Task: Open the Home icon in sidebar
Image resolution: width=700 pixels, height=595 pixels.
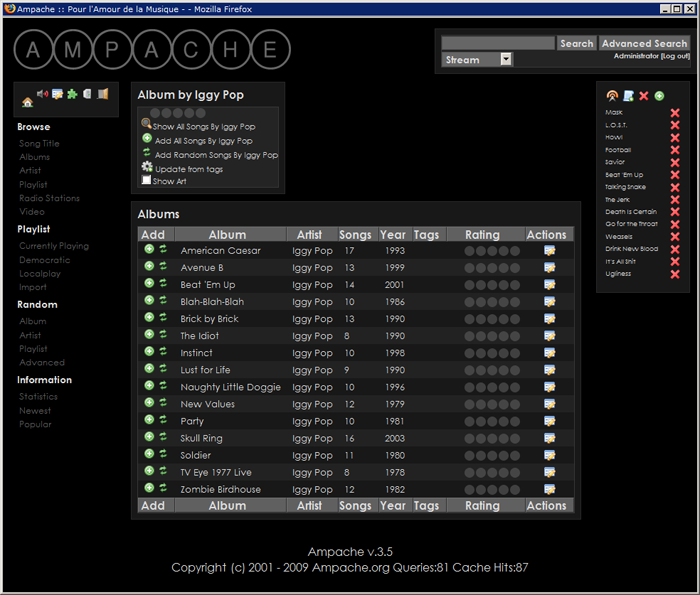Action: pyautogui.click(x=28, y=102)
